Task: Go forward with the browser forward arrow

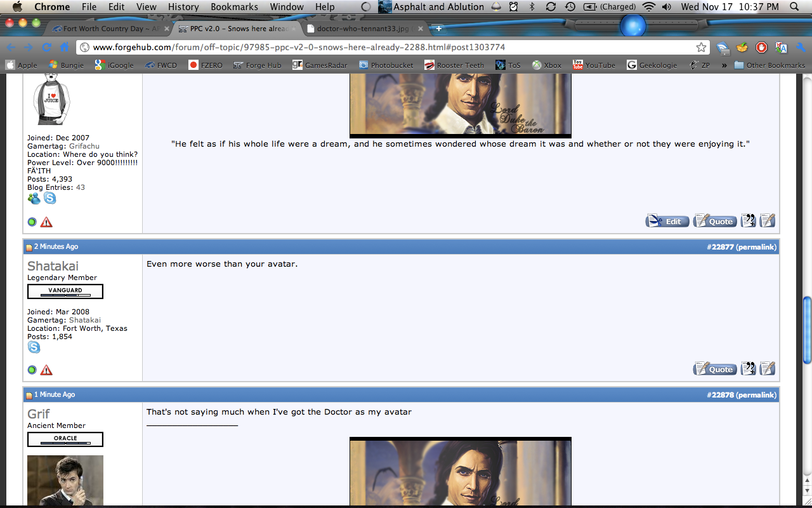Action: coord(29,48)
